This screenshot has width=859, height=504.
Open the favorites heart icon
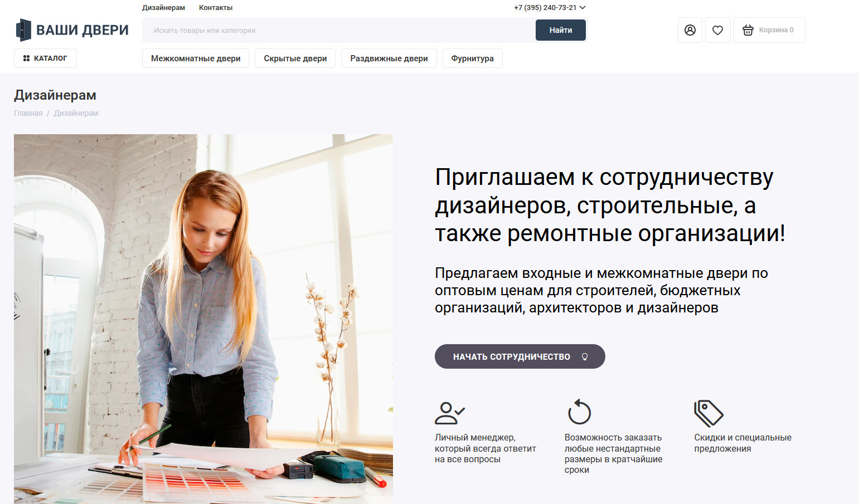(718, 30)
